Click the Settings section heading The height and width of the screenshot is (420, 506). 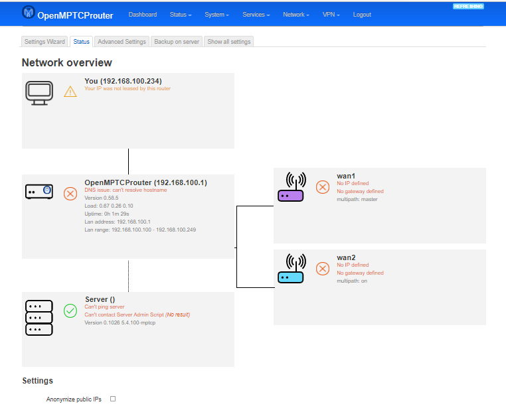[x=37, y=381]
